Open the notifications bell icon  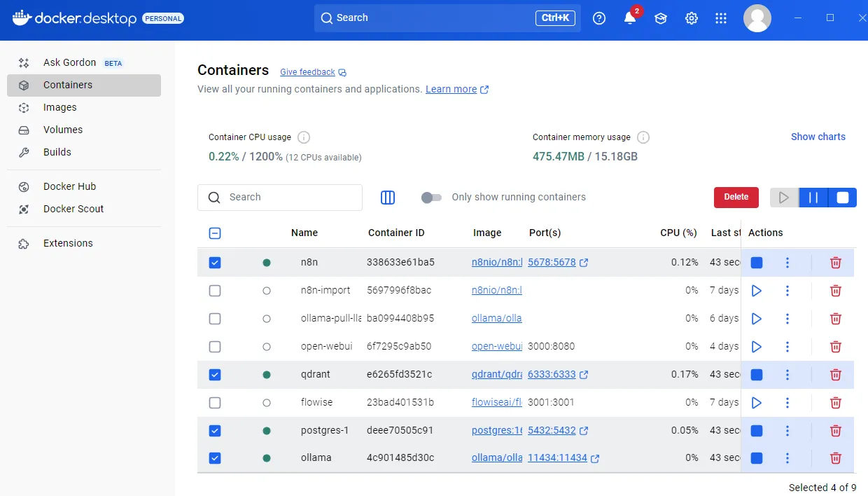(630, 19)
